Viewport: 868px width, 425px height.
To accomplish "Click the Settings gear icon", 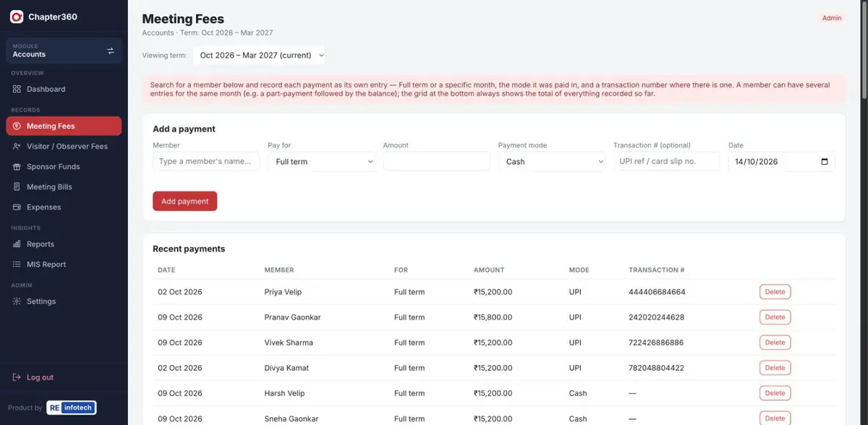I will tap(17, 301).
